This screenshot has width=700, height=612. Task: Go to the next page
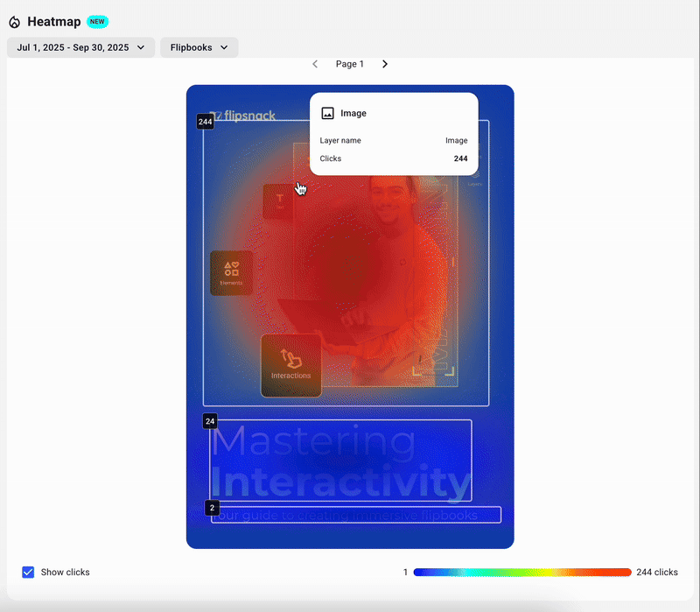tap(385, 64)
